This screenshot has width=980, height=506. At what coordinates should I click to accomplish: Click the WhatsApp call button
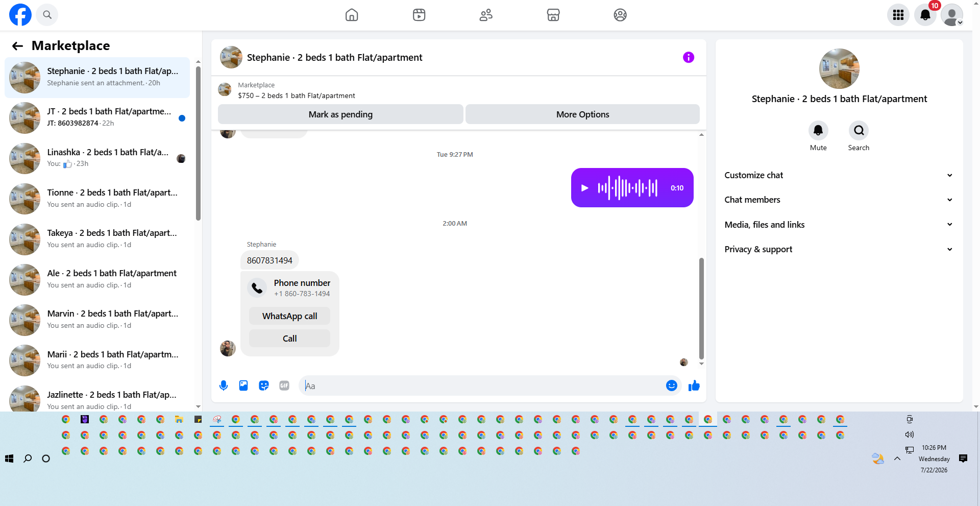[x=289, y=316]
